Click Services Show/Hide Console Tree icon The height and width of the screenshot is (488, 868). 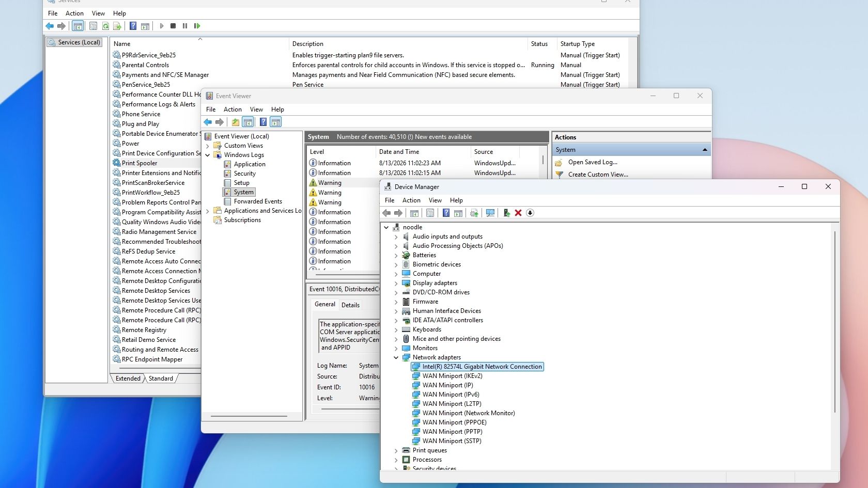pyautogui.click(x=78, y=26)
